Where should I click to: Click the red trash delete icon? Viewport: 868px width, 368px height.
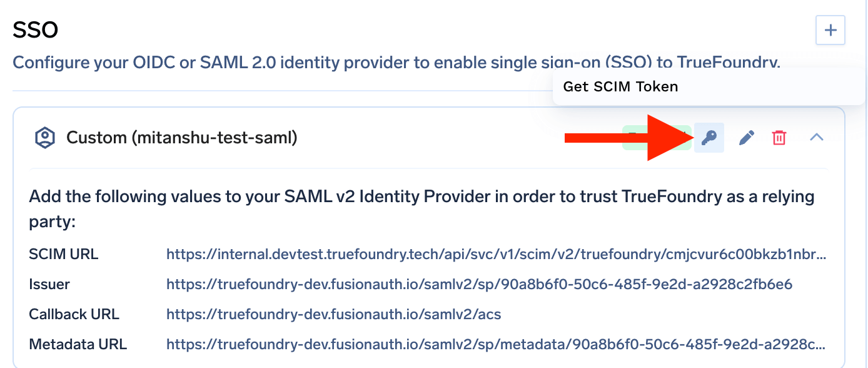(779, 137)
